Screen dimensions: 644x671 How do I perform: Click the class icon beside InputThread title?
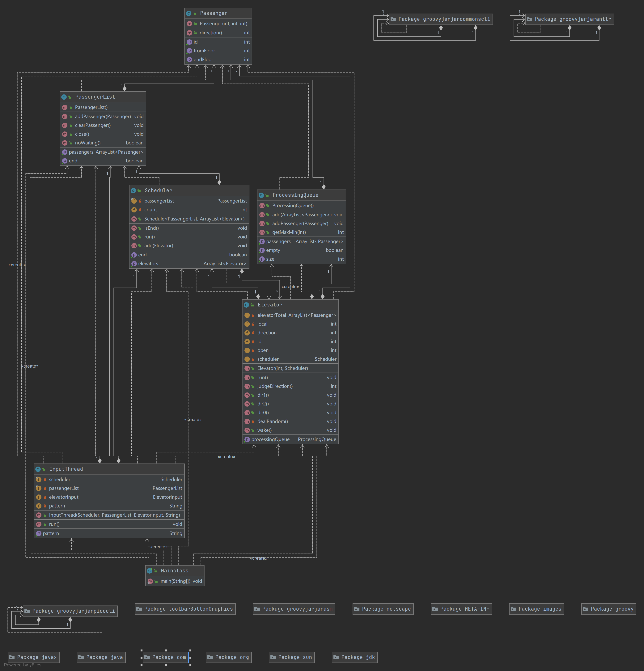(38, 469)
